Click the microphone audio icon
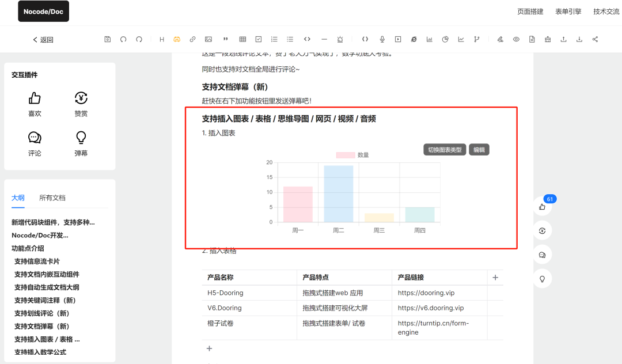622x364 pixels. click(x=382, y=39)
